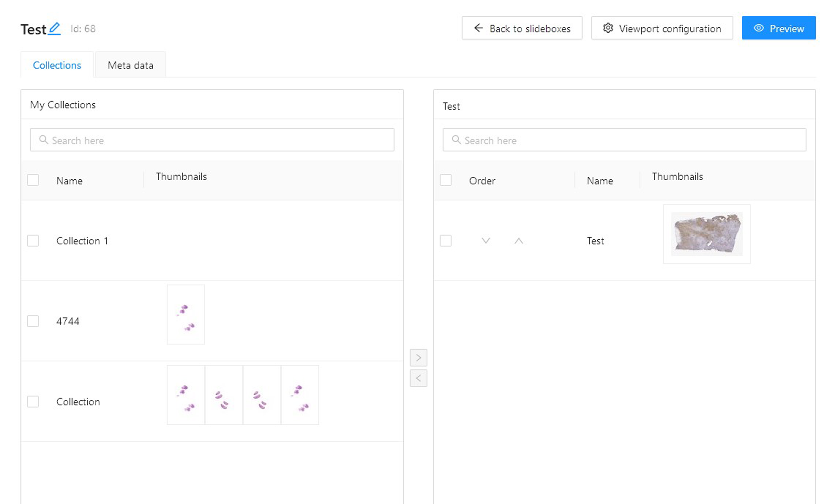Open the brown tissue thumbnail in Test row

point(707,234)
